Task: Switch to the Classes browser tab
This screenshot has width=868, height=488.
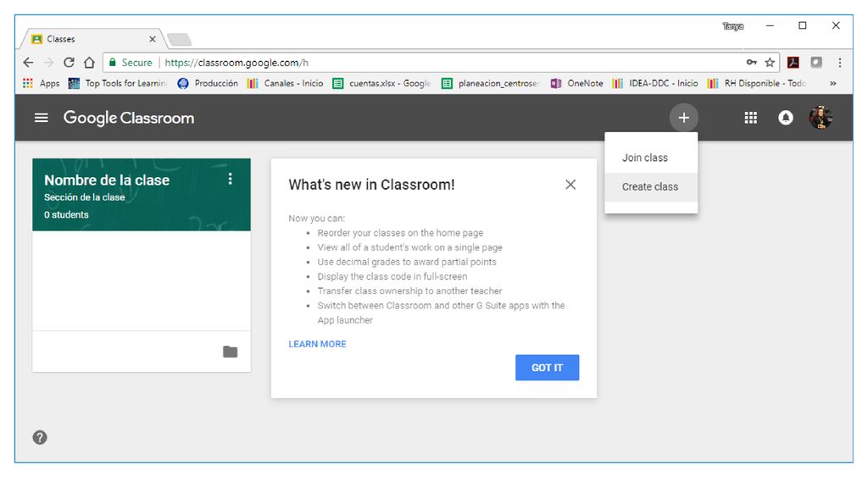Action: (92, 39)
